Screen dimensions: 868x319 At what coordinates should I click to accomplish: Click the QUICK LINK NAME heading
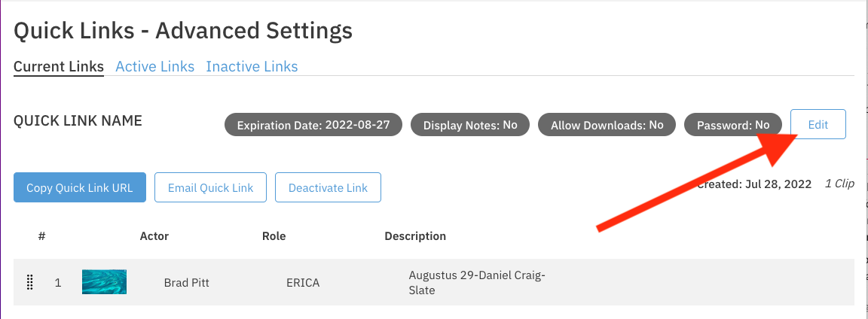tap(78, 120)
